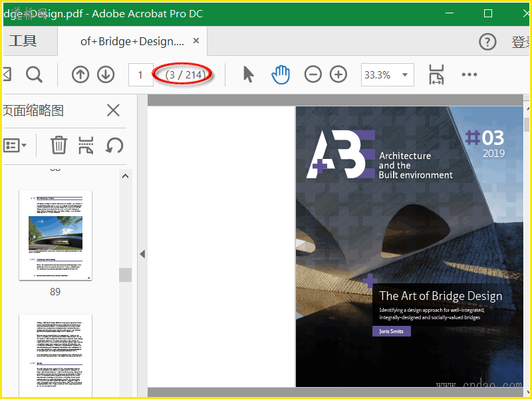Click the Joris Smits label on the cover page
Image resolution: width=532 pixels, height=399 pixels.
392,331
